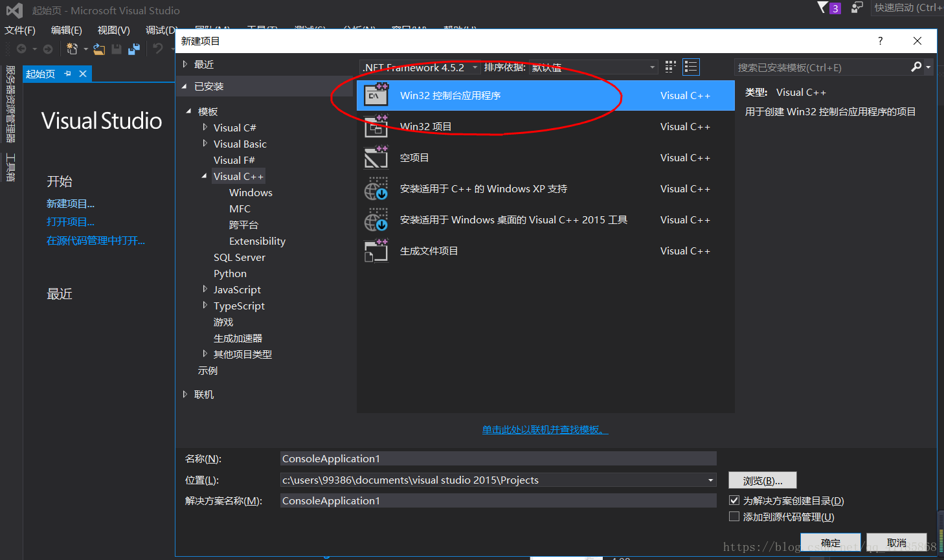Click the 取消 button
944x560 pixels.
coord(897,543)
